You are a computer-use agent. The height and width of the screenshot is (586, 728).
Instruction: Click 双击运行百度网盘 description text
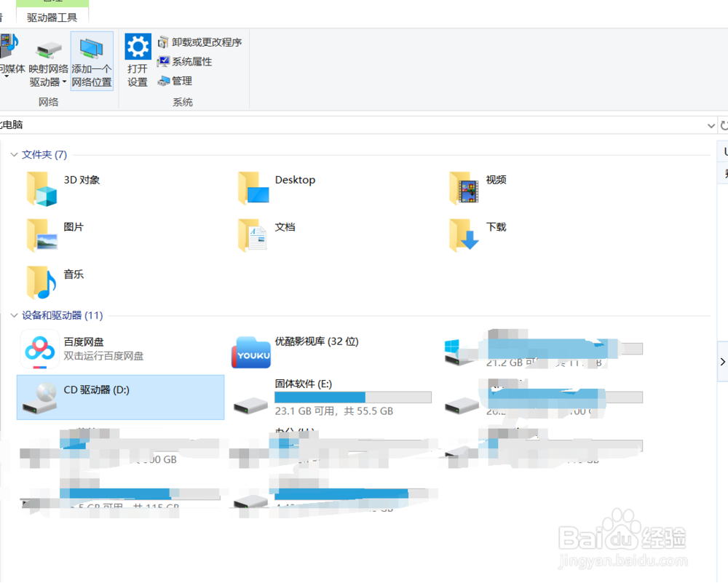103,356
